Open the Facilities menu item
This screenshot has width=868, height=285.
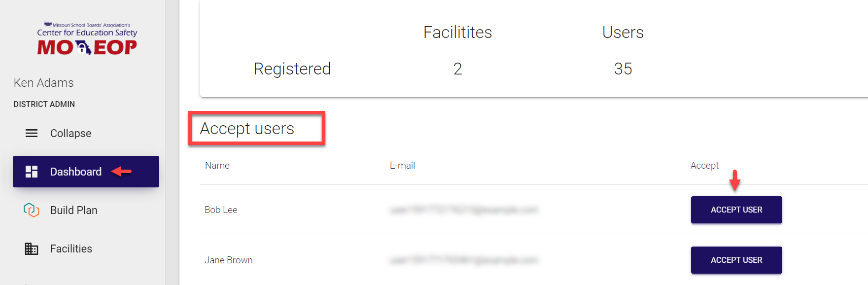(x=71, y=249)
